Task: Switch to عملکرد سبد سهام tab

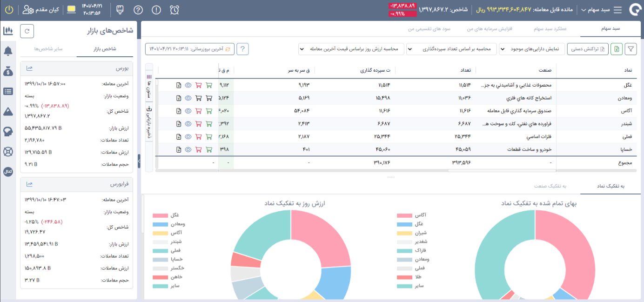Action: pyautogui.click(x=550, y=29)
